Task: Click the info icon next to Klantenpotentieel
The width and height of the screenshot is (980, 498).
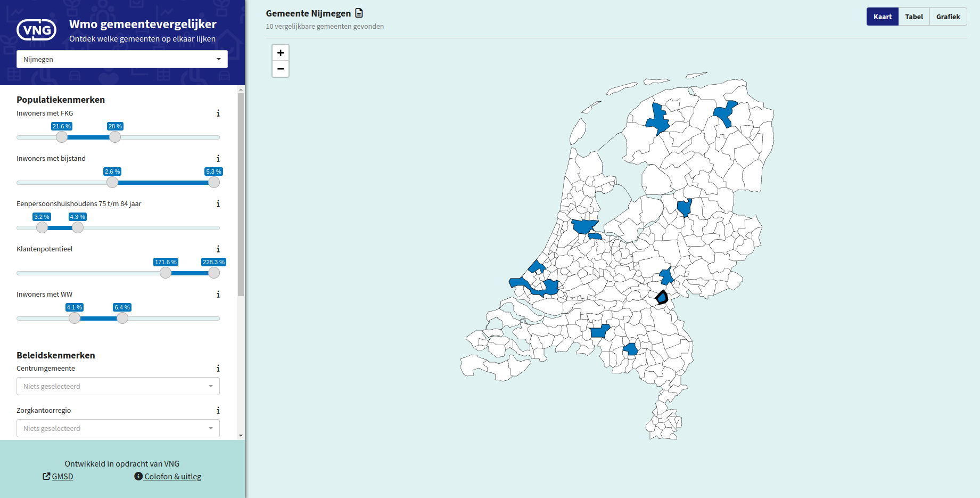Action: coord(218,249)
